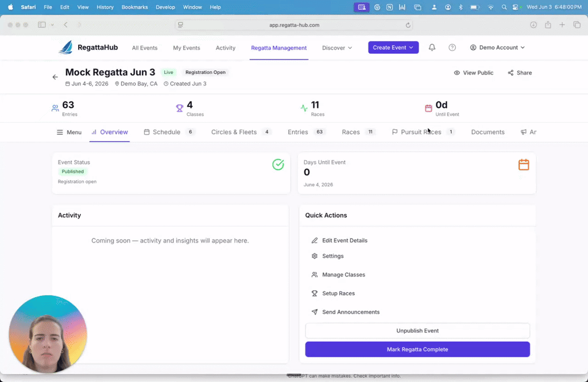
Task: Click Wi-Fi icon in menu bar
Action: point(490,7)
